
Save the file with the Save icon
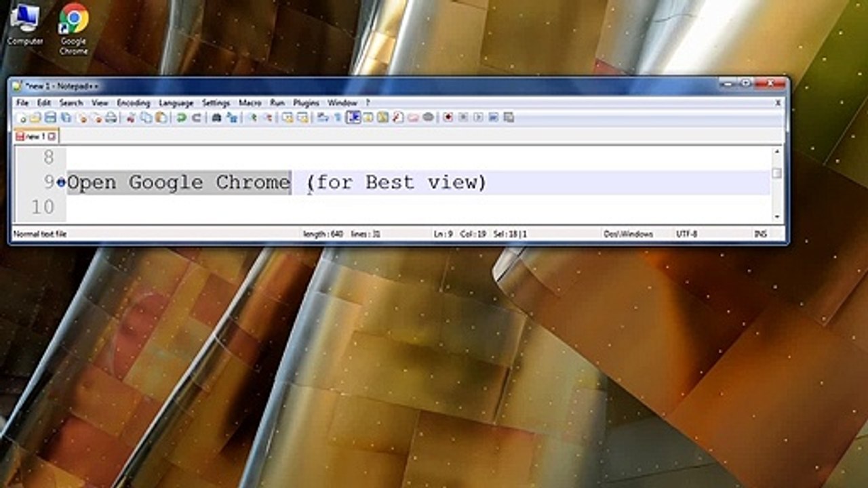pyautogui.click(x=50, y=117)
